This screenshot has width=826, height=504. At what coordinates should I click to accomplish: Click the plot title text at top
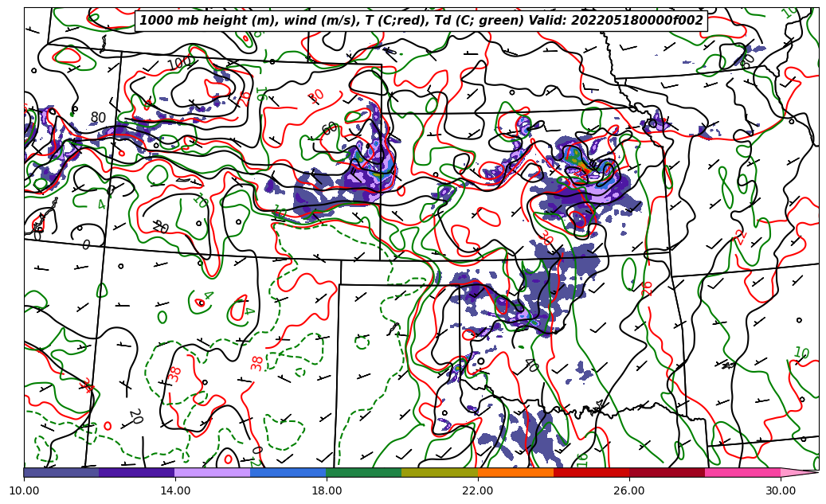421,21
